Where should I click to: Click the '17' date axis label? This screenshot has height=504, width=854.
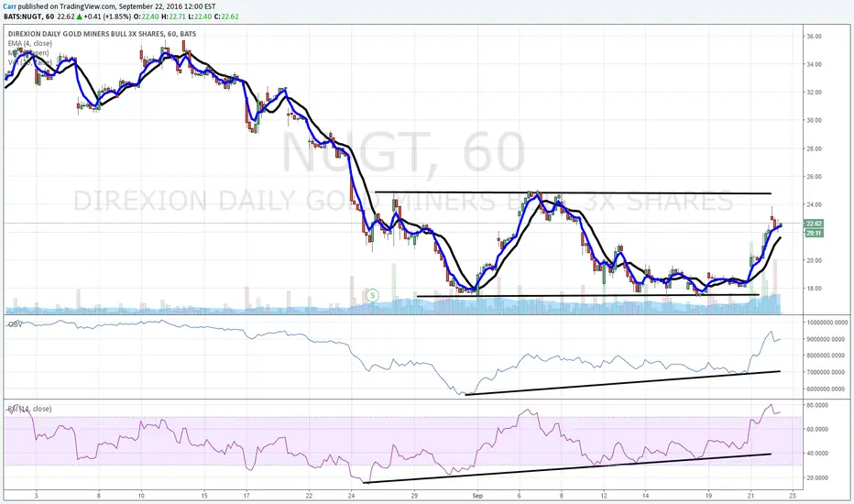246,496
